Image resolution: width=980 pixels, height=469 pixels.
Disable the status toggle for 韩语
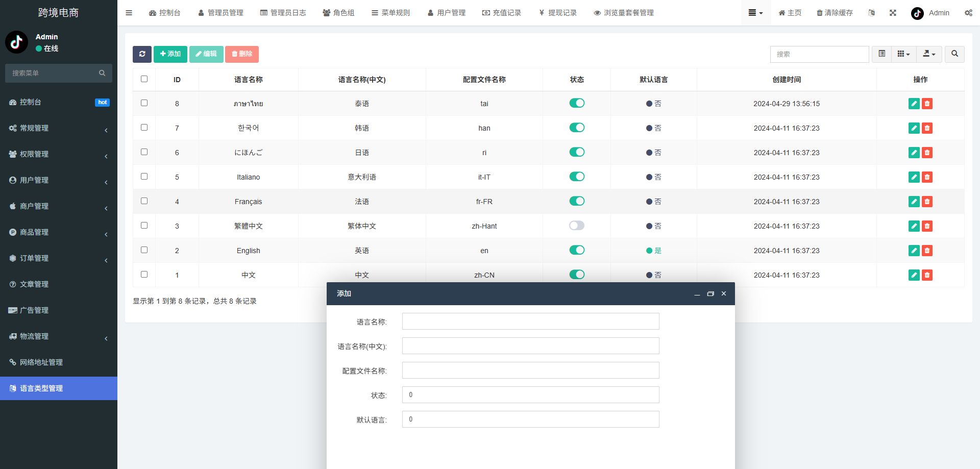577,128
